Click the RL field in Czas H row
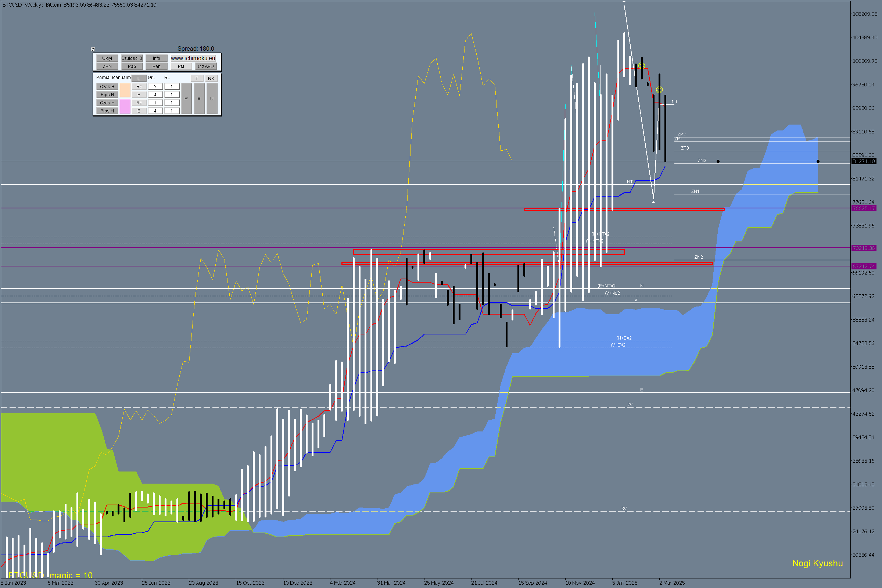Image resolution: width=882 pixels, height=588 pixels. [172, 103]
